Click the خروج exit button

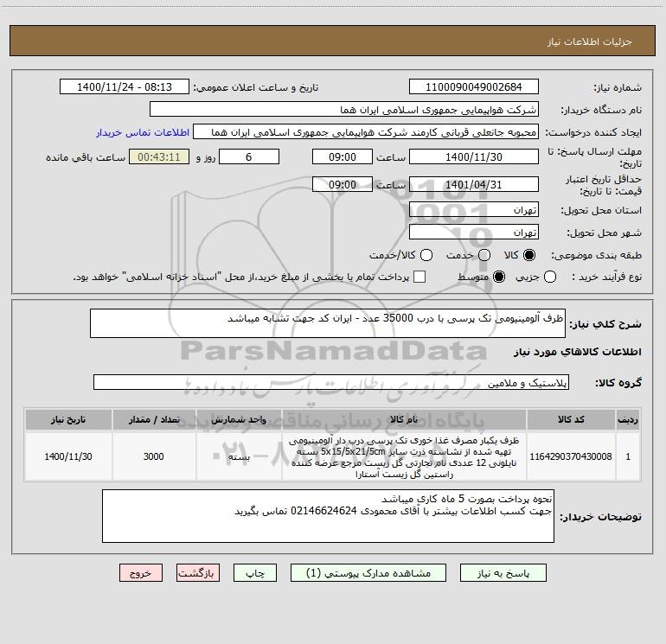click(141, 573)
